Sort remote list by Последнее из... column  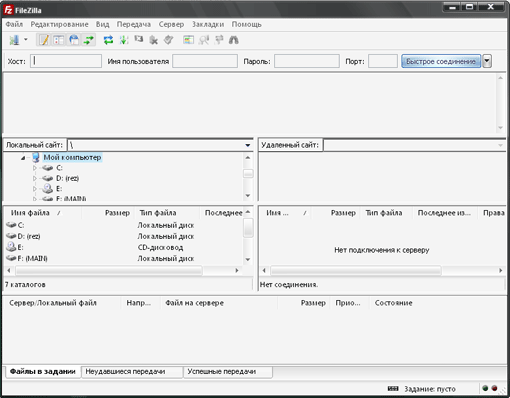point(445,213)
